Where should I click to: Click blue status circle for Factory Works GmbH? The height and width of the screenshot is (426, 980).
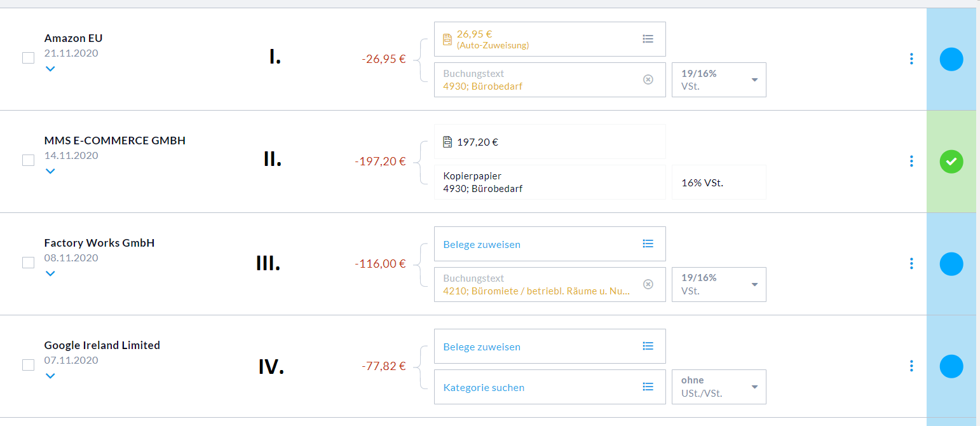point(951,264)
